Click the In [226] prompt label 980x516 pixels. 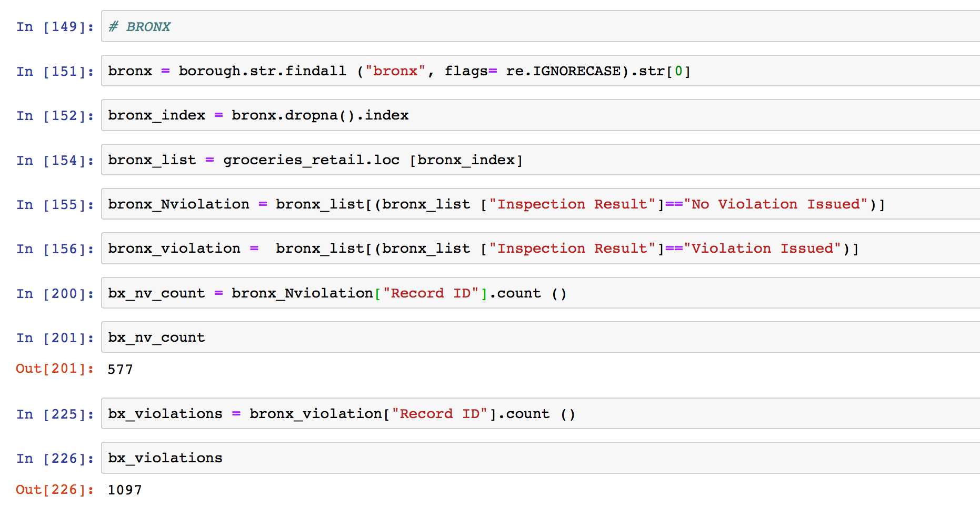55,458
